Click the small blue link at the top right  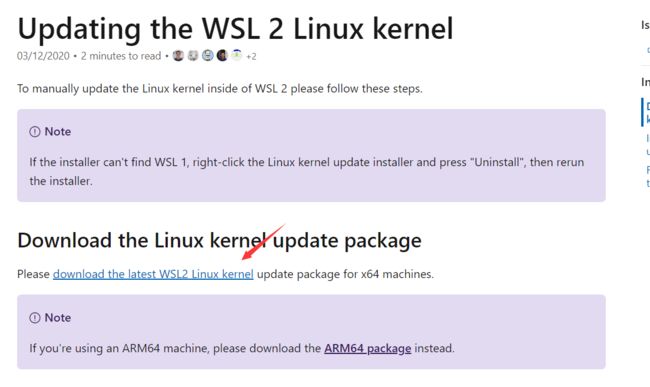[648, 50]
